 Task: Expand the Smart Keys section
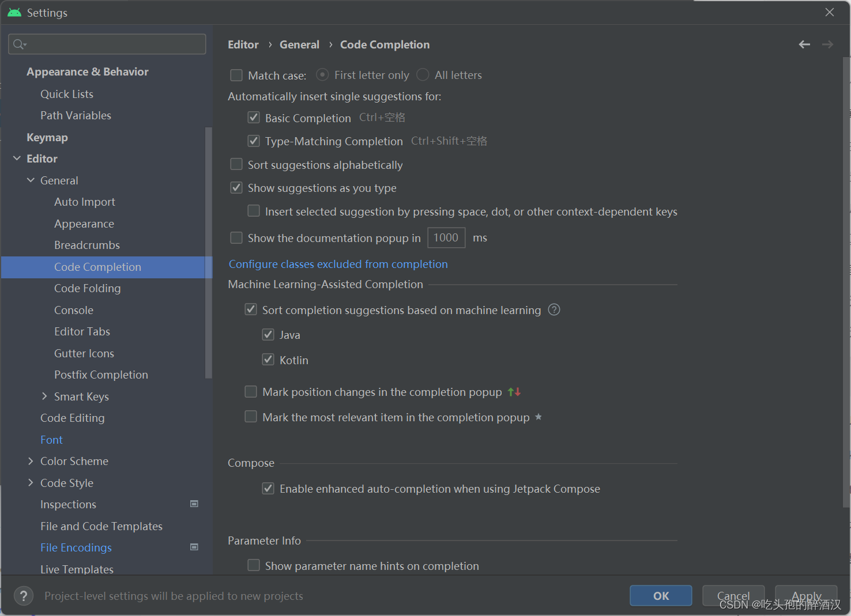45,396
